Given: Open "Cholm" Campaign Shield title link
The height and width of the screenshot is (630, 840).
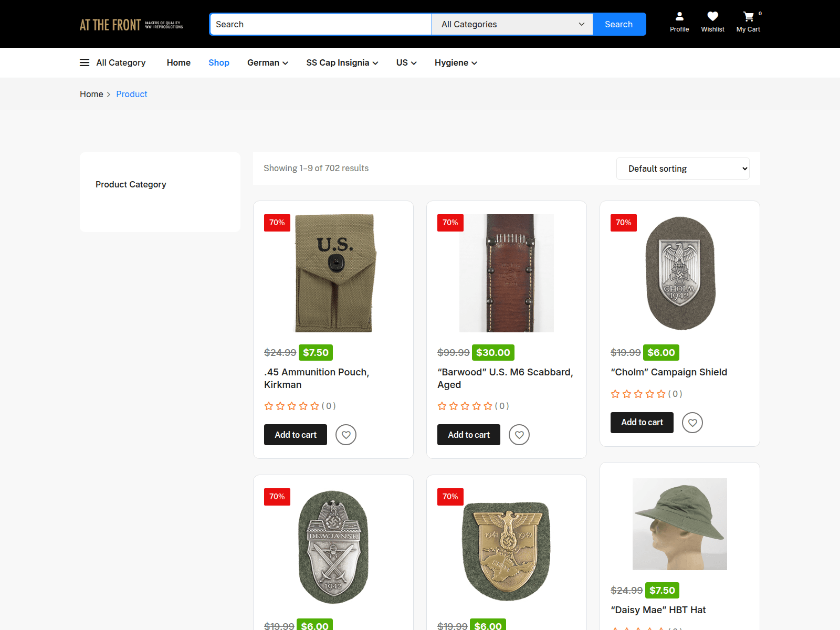Looking at the screenshot, I should coord(669,372).
